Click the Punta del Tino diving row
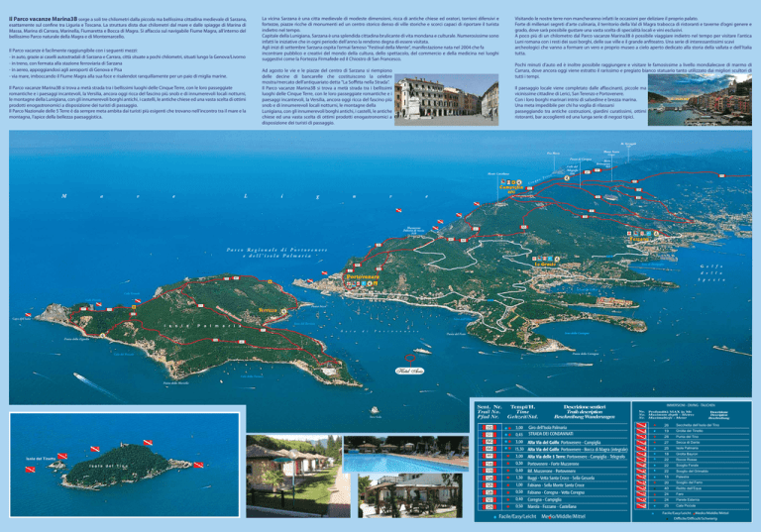This screenshot has width=761, height=532. [692, 436]
